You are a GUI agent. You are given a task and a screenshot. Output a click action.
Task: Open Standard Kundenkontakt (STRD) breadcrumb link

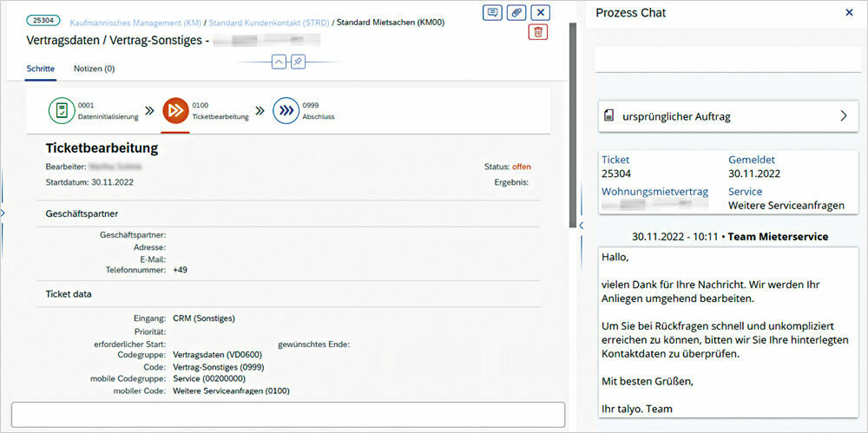(x=268, y=20)
